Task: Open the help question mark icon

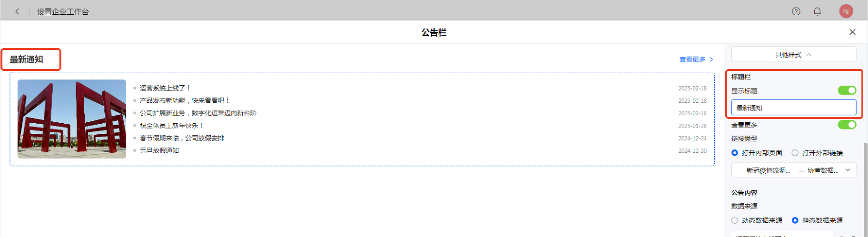Action: pos(796,11)
